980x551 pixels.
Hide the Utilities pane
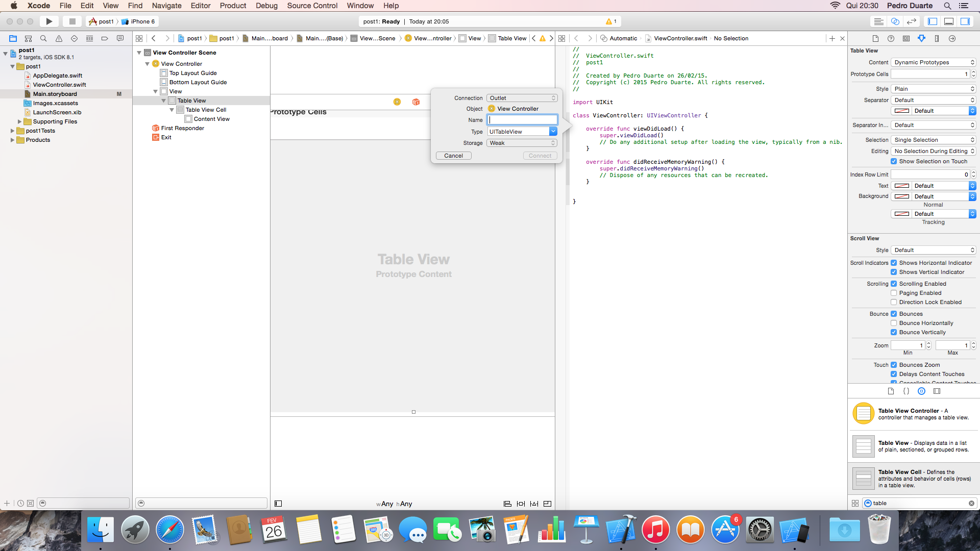point(965,21)
